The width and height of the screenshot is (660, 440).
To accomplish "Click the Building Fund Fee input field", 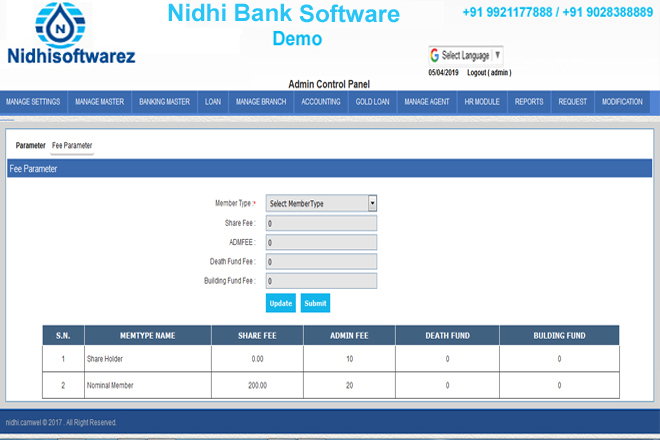I will pyautogui.click(x=321, y=281).
